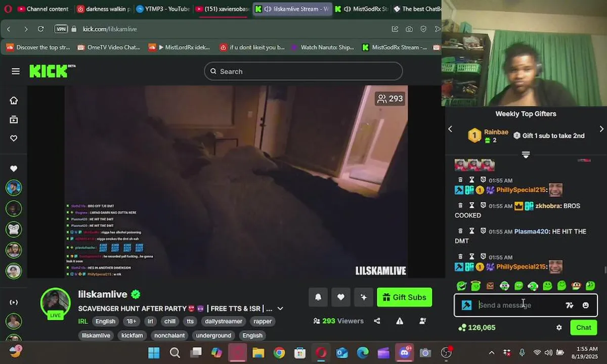The height and width of the screenshot is (364, 607).
Task: Show next Weekly Top Gifters entry
Action: tap(601, 129)
